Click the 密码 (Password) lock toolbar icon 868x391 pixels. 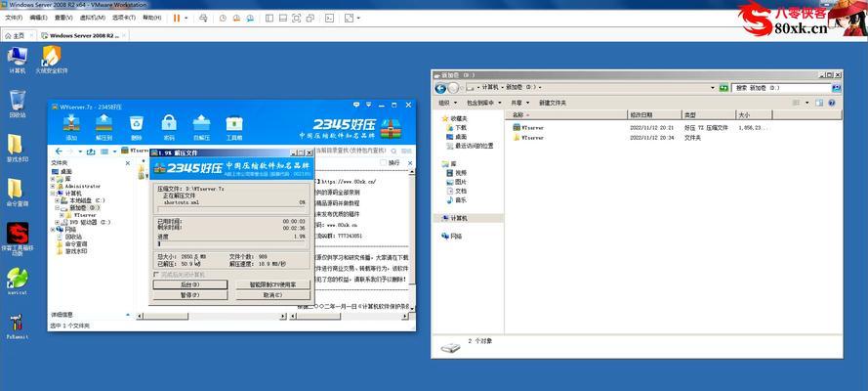point(169,127)
